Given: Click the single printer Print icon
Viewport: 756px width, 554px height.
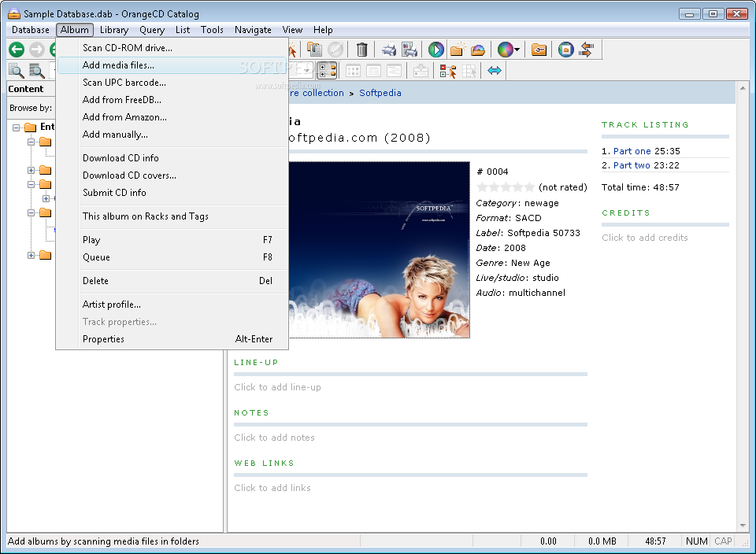Looking at the screenshot, I should tap(388, 50).
